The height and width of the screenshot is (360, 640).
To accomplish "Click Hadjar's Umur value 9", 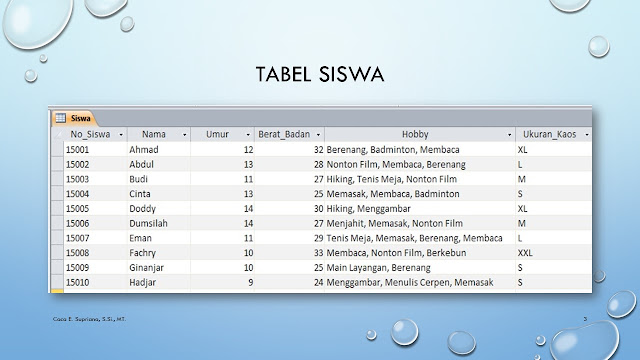I will click(222, 282).
